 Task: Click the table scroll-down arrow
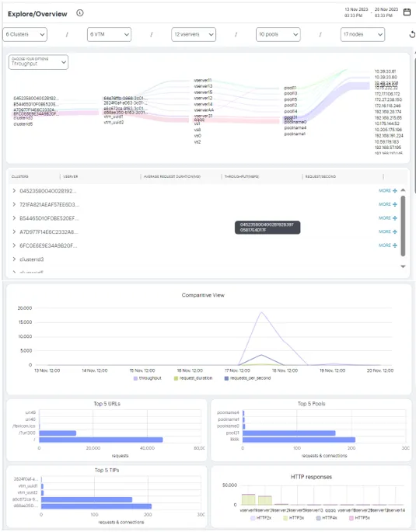point(403,266)
